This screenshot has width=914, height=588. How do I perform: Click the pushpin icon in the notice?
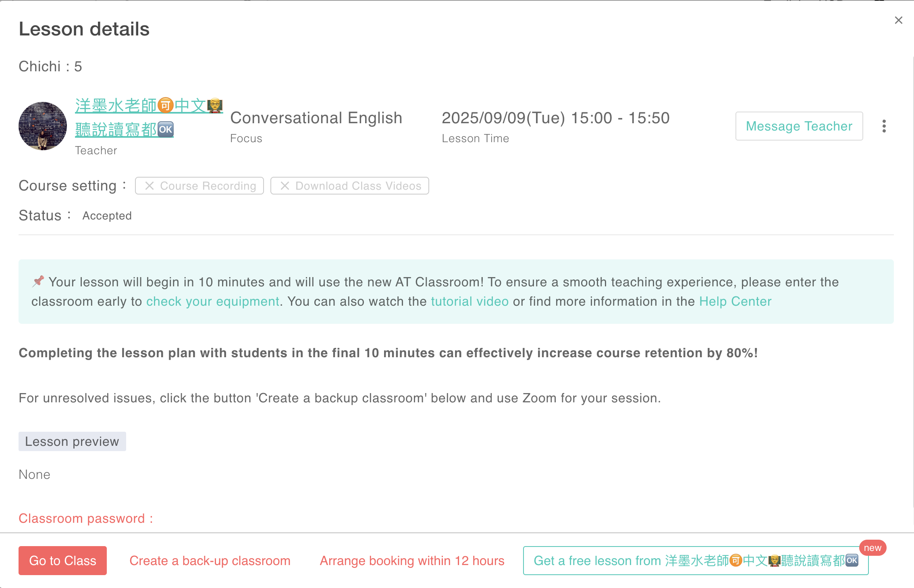[x=38, y=281]
